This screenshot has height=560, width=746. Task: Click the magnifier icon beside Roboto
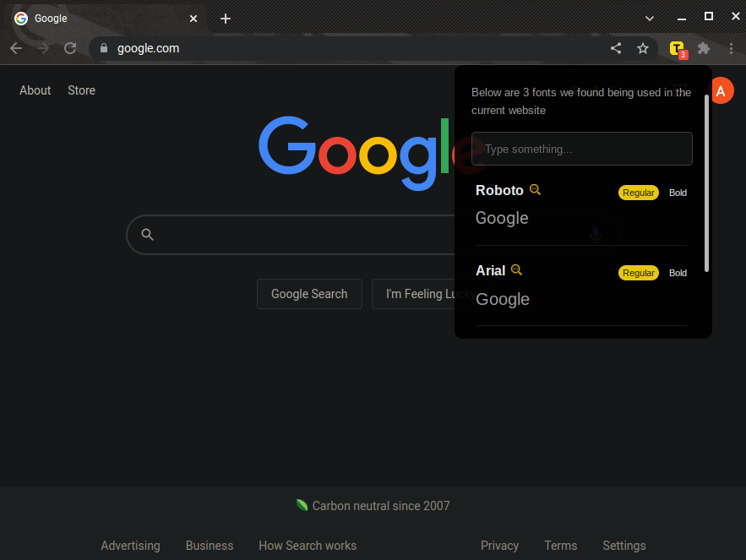pyautogui.click(x=535, y=189)
